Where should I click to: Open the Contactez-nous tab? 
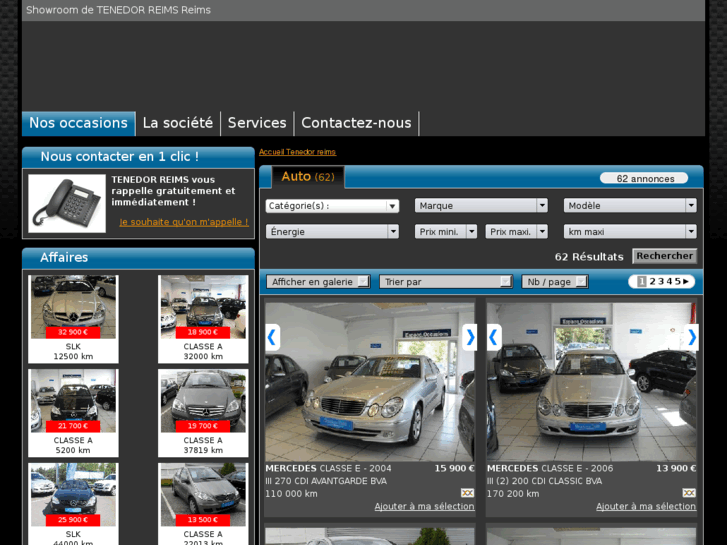tap(356, 123)
